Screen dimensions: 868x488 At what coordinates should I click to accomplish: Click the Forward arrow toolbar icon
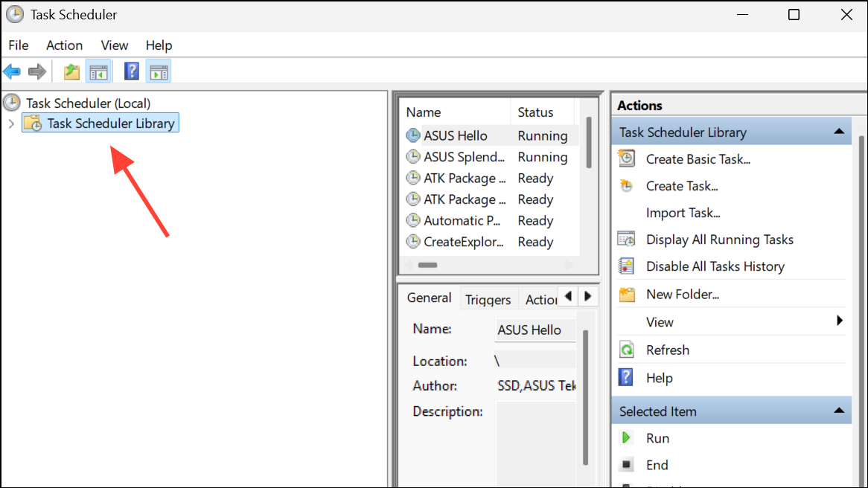coord(37,71)
